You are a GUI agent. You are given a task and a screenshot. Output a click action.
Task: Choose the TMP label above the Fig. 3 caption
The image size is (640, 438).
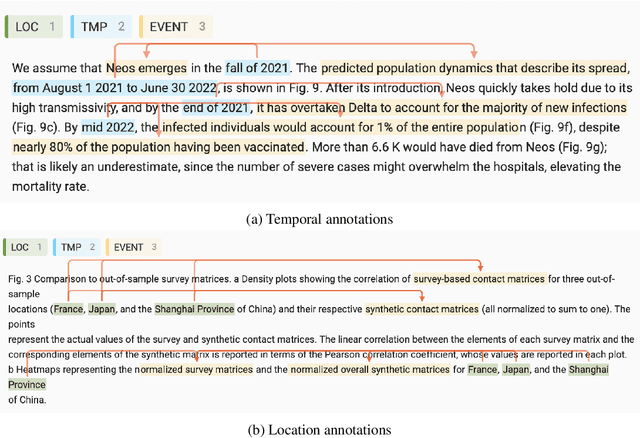[76, 246]
